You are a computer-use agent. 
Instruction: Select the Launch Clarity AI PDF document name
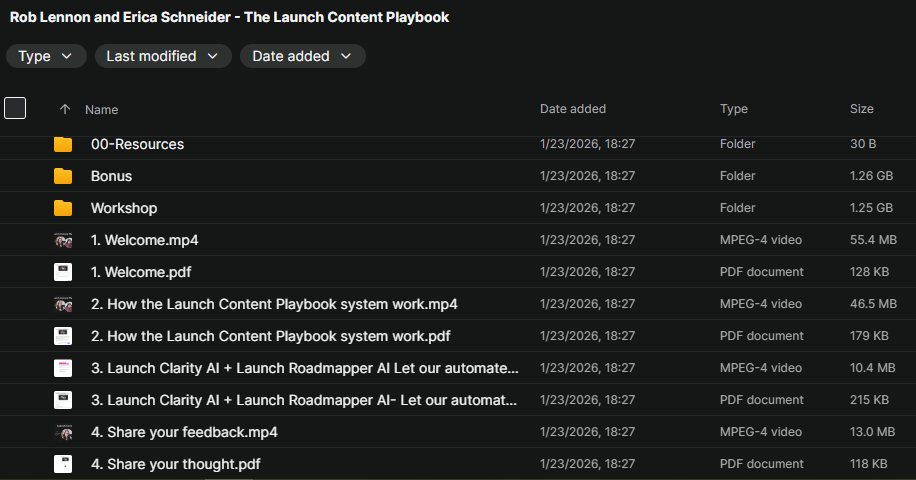click(x=304, y=401)
